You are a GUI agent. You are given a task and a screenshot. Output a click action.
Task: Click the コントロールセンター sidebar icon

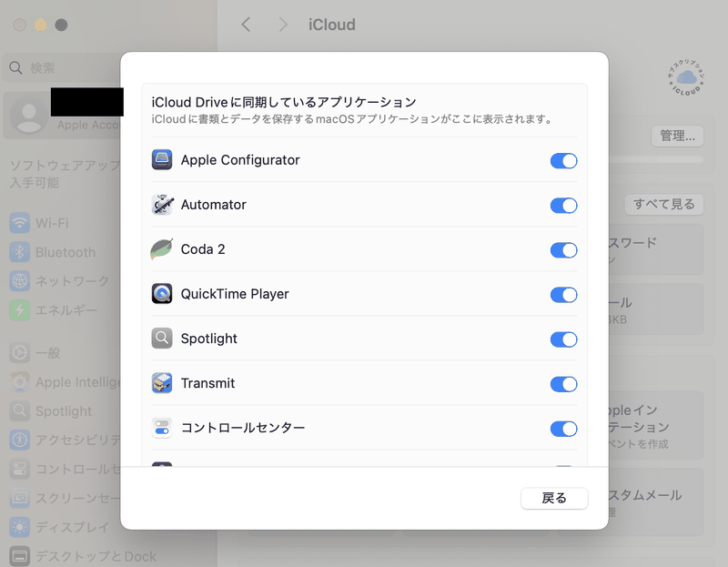tap(19, 469)
